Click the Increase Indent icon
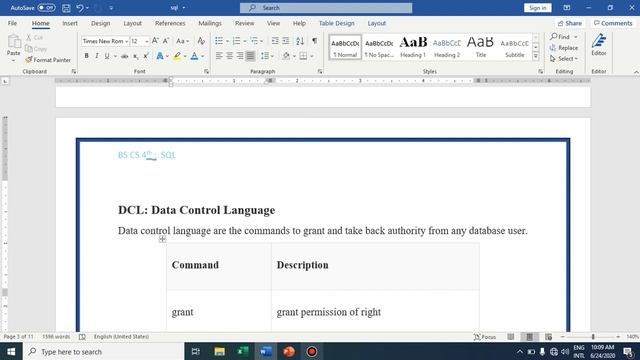The image size is (640, 360). point(286,41)
